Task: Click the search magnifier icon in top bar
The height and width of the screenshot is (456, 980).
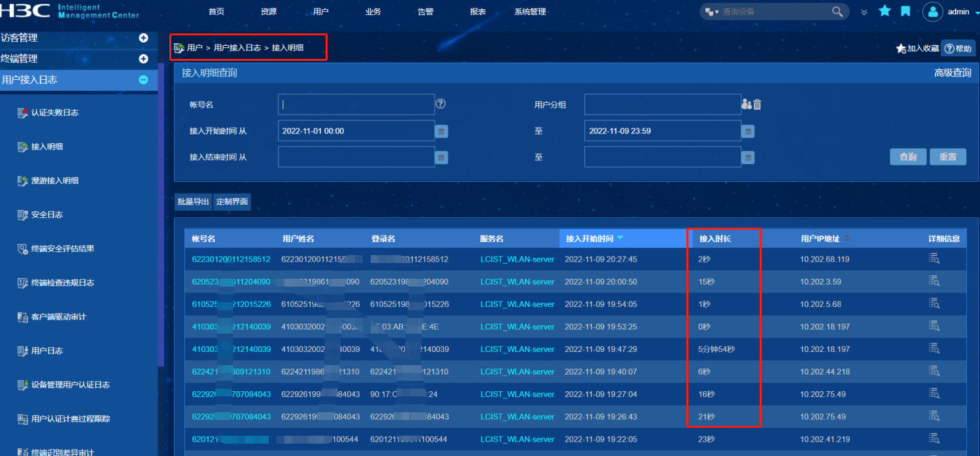Action: 837,12
